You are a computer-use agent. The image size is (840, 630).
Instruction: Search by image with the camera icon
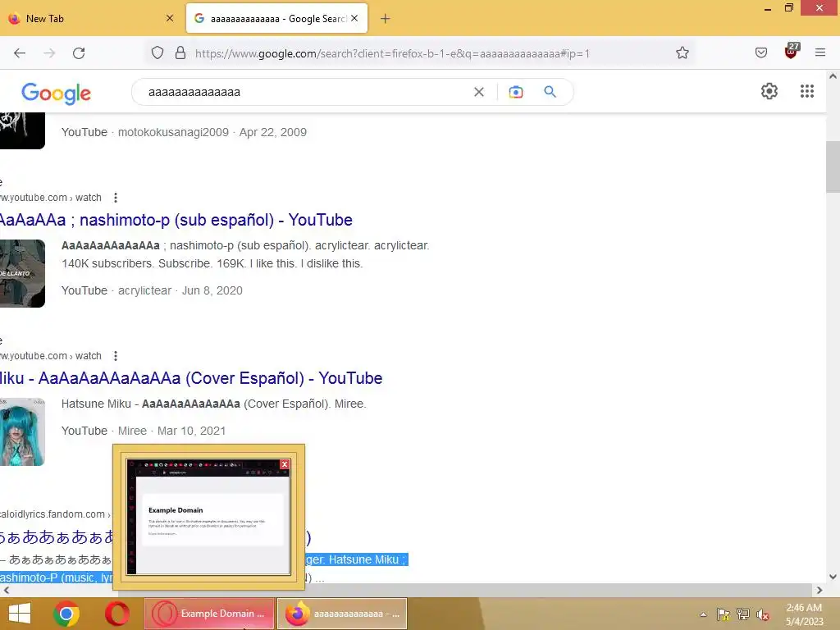coord(515,92)
